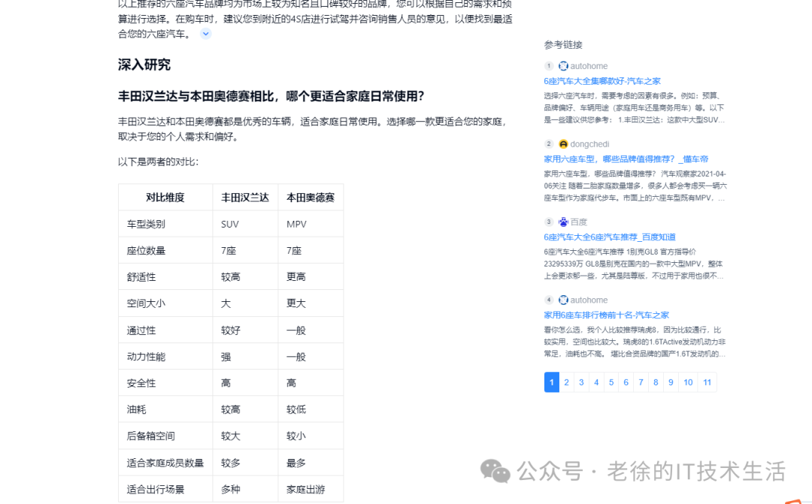
Task: Click the question heading 丰田汉兰达与本田奥德赛相比
Action: [271, 96]
